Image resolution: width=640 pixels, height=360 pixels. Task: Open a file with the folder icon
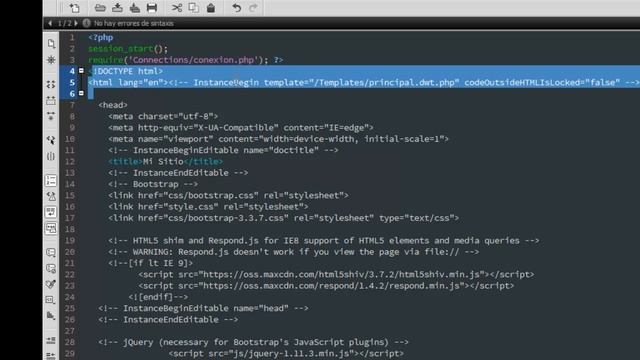tap(100, 8)
